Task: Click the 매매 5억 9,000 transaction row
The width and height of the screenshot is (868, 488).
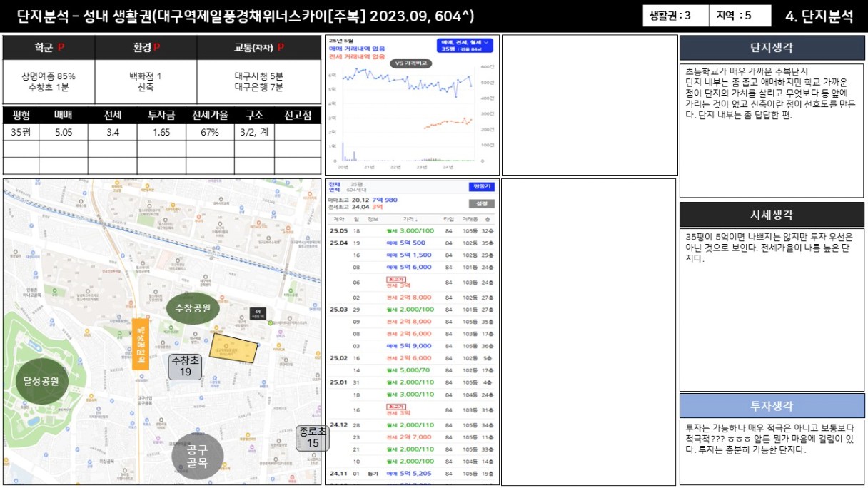Action: point(410,346)
